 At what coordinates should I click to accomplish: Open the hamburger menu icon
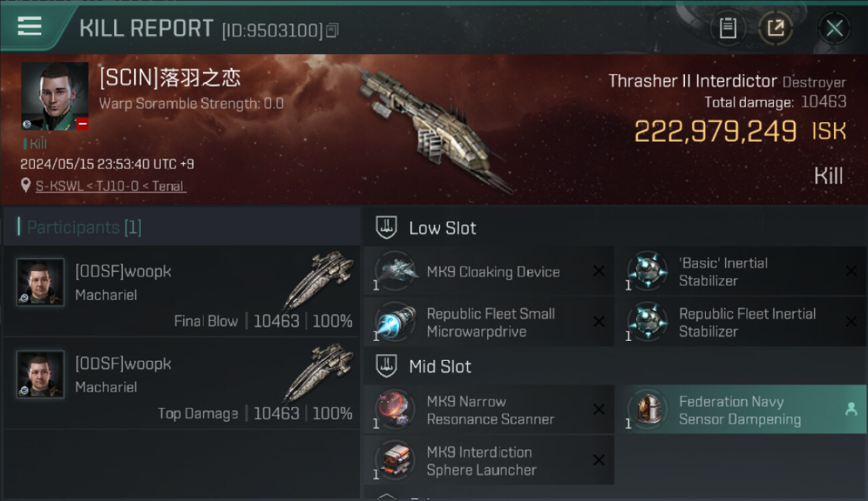[29, 27]
